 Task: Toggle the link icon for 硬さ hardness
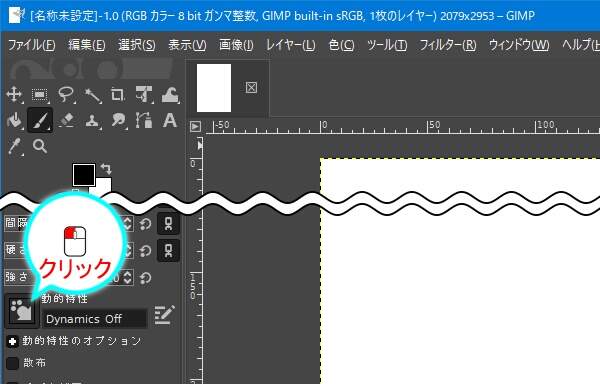click(x=168, y=251)
